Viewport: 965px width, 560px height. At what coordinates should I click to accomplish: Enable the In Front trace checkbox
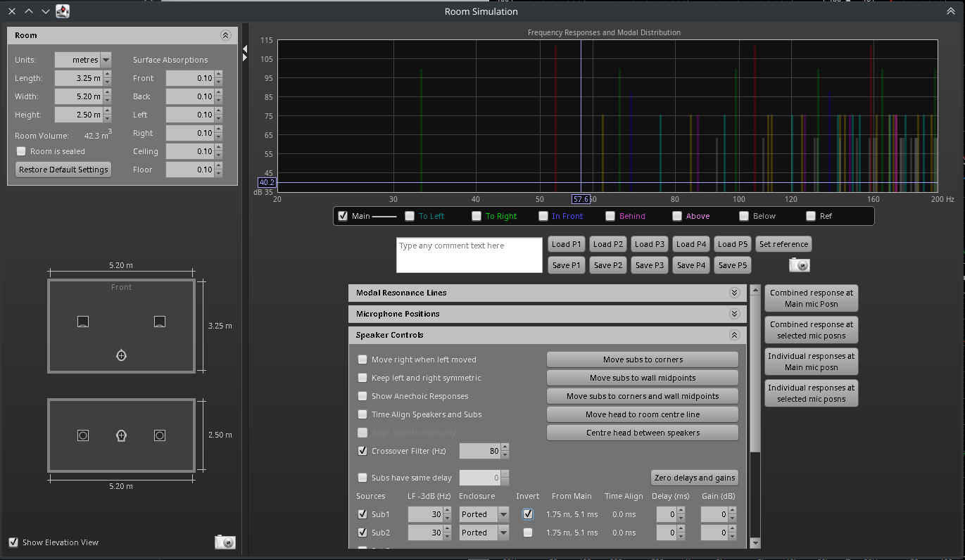coord(543,216)
